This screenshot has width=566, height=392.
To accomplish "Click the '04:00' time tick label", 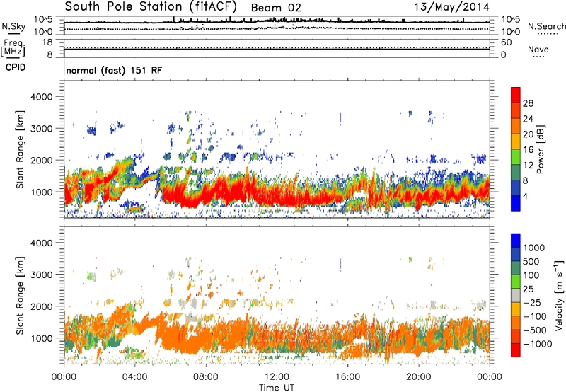I will pyautogui.click(x=135, y=377).
